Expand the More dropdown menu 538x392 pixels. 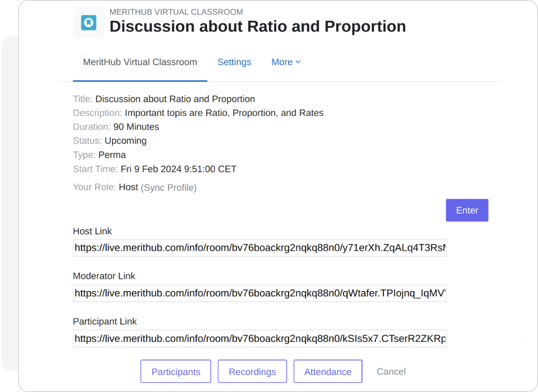[286, 62]
